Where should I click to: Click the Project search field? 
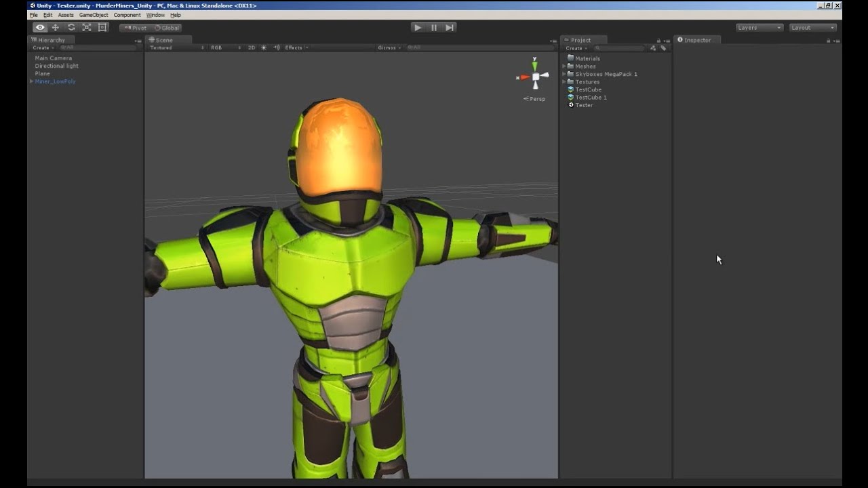(x=618, y=48)
